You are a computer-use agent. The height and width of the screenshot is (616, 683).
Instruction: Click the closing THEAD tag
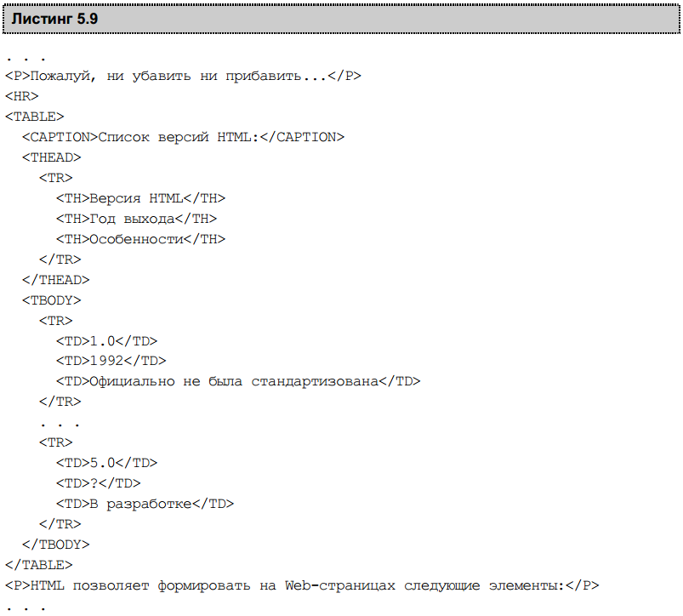(56, 280)
